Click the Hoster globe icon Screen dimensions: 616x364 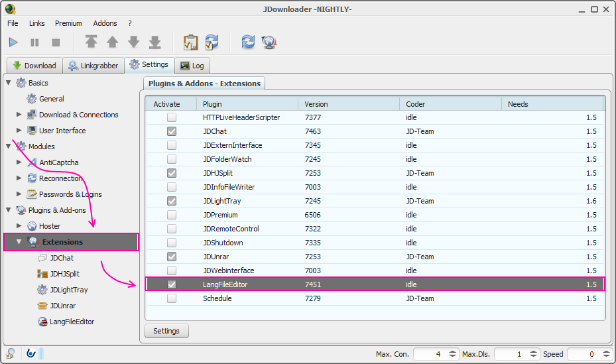(32, 226)
